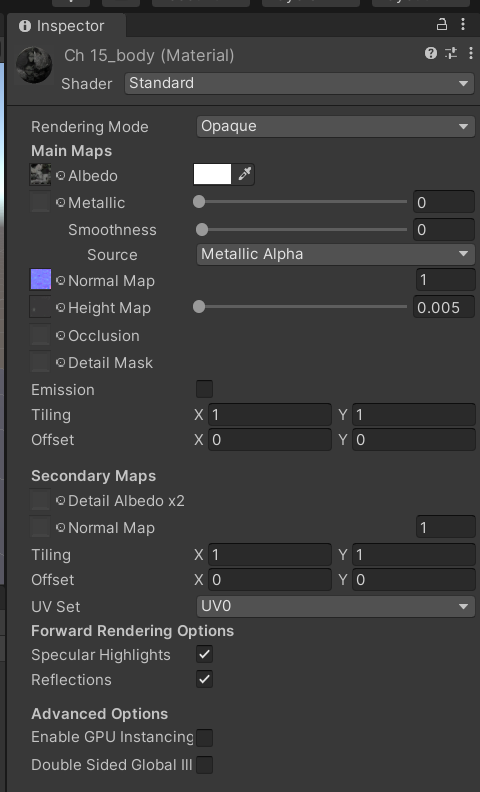Open the Normal Map texture picker circle
Screen dimensions: 480x792
click(x=61, y=280)
